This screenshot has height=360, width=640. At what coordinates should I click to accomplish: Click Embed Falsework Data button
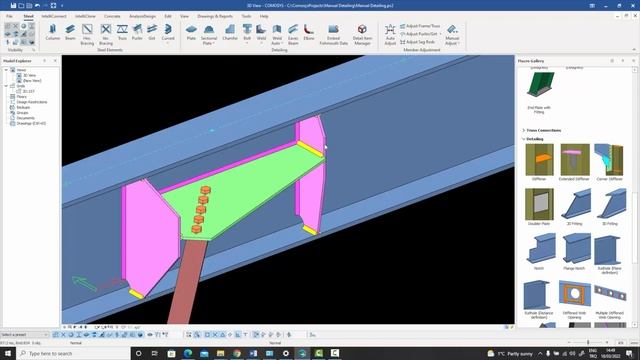tap(333, 34)
